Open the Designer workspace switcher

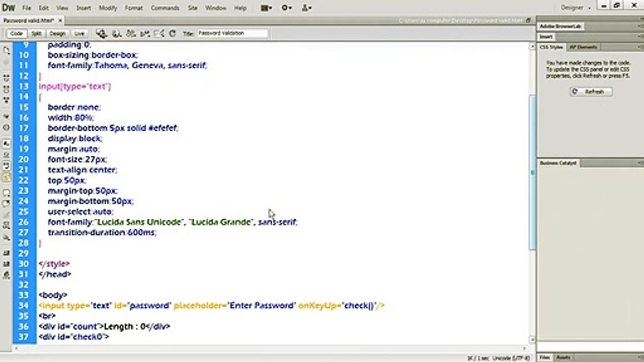pos(576,8)
